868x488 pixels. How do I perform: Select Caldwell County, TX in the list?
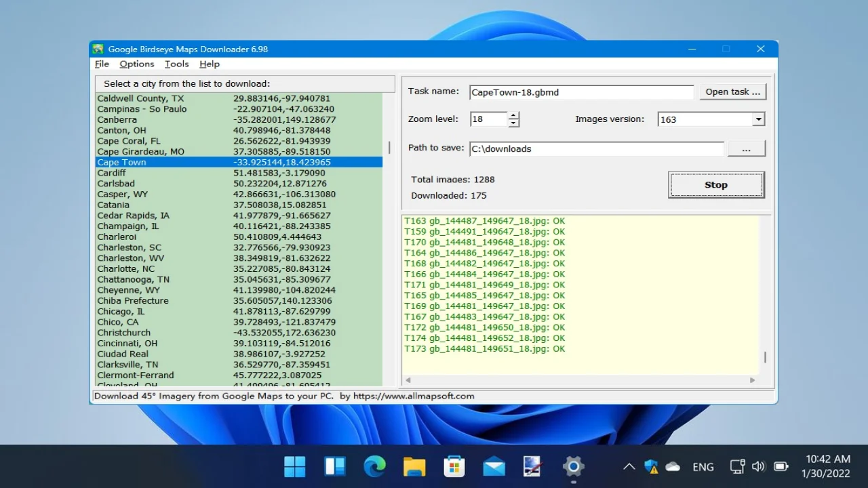(x=239, y=98)
